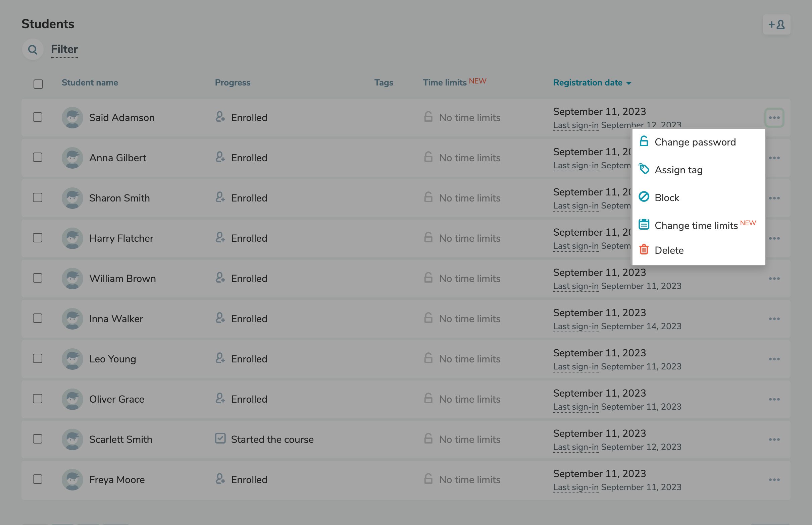Check the box for Anna Gilbert
The image size is (812, 525).
(x=38, y=158)
